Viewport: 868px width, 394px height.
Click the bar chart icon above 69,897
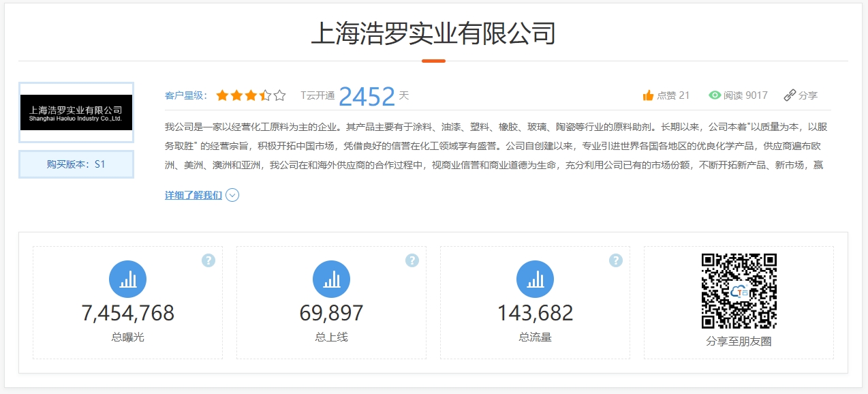[x=331, y=279]
